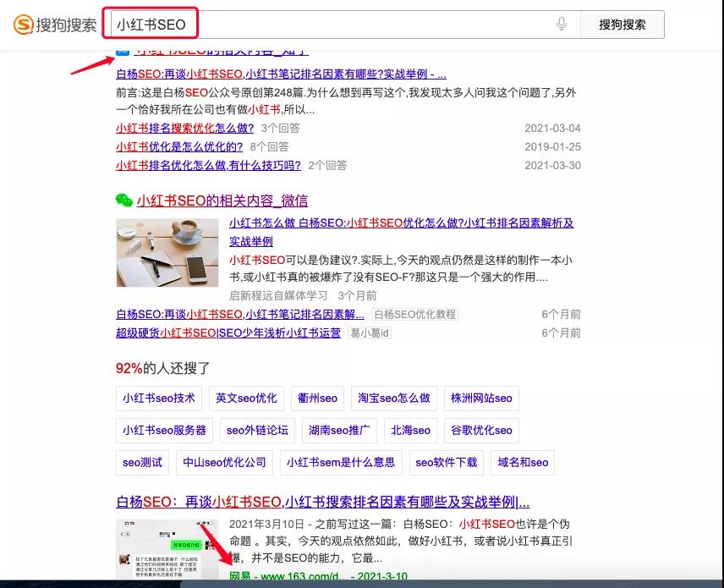Open the chat screenshot thumbnail in bottom result
The height and width of the screenshot is (588, 724).
(167, 550)
